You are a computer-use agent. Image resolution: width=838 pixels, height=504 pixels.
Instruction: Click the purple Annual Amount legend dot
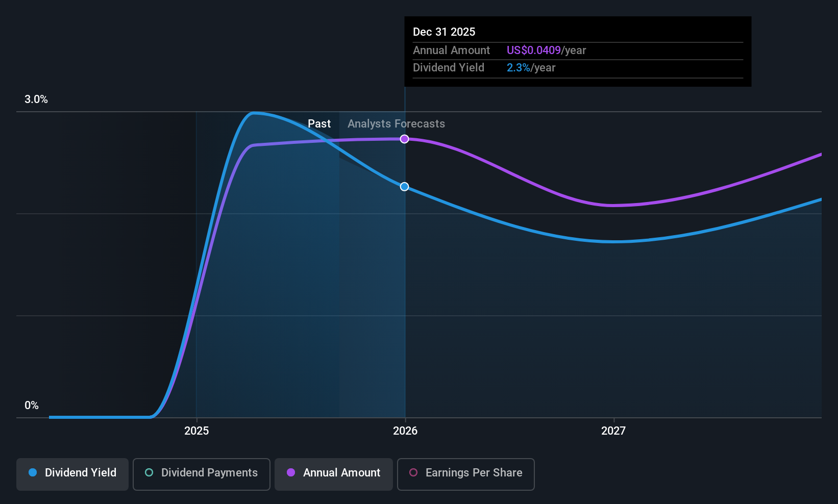pyautogui.click(x=291, y=472)
